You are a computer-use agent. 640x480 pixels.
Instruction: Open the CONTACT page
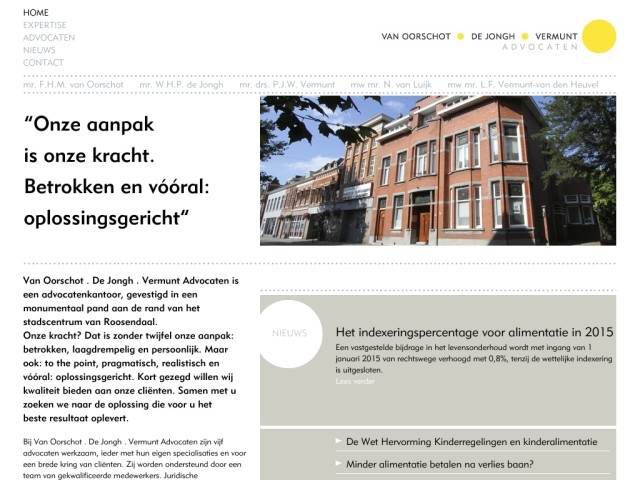point(43,63)
